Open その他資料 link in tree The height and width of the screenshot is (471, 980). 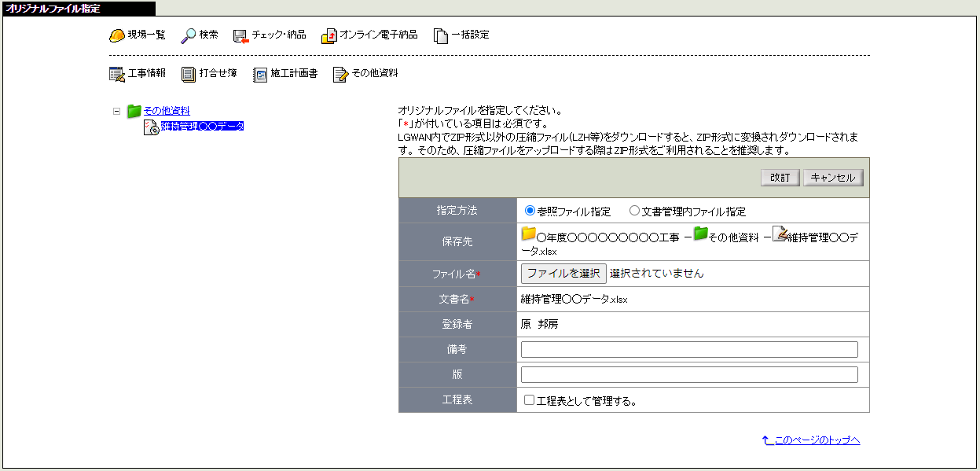(x=167, y=111)
